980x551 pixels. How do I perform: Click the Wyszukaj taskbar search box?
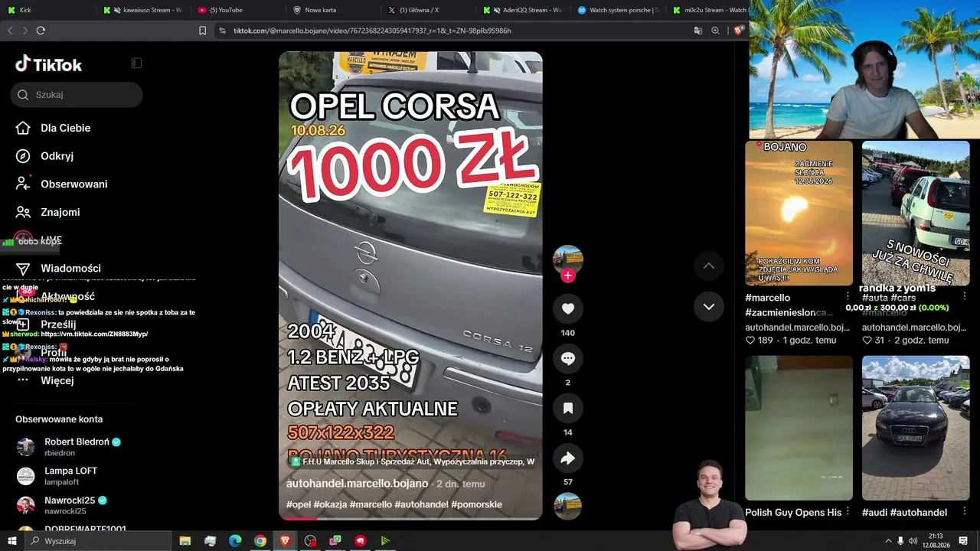coord(98,541)
